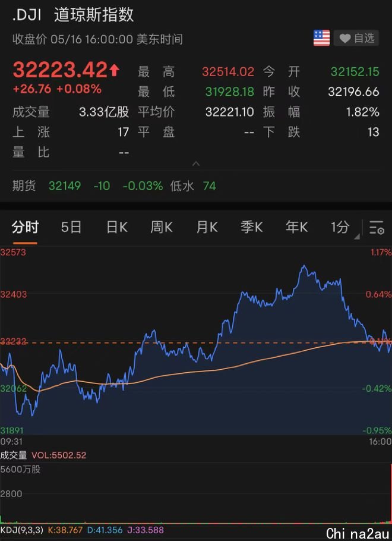
Task: Open chart settings icon beside 1分
Action: pos(377,228)
